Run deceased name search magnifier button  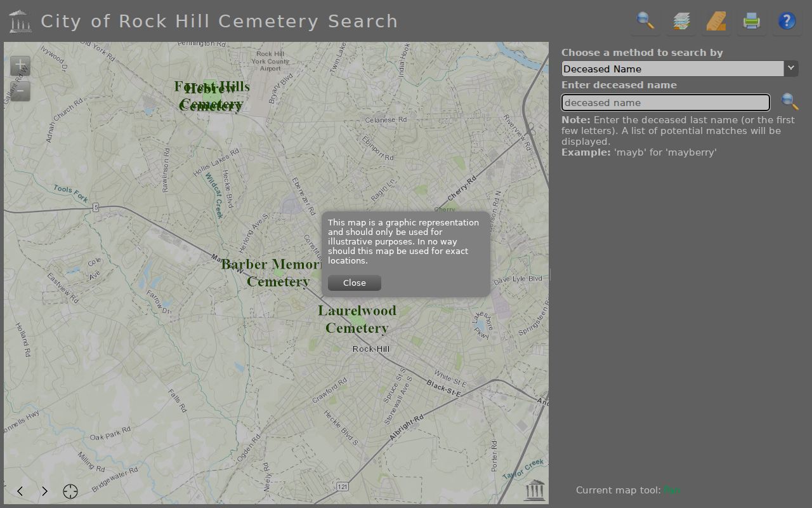click(x=790, y=102)
